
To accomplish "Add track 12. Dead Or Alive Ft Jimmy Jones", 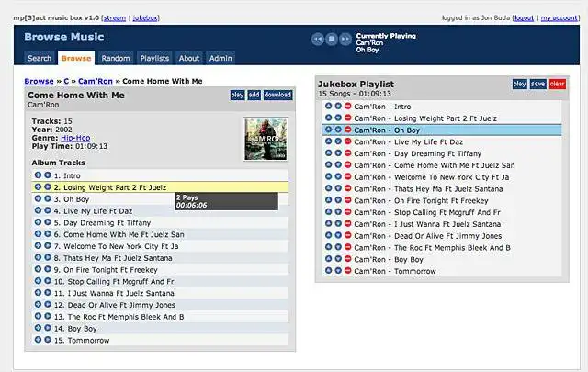I will pos(38,305).
